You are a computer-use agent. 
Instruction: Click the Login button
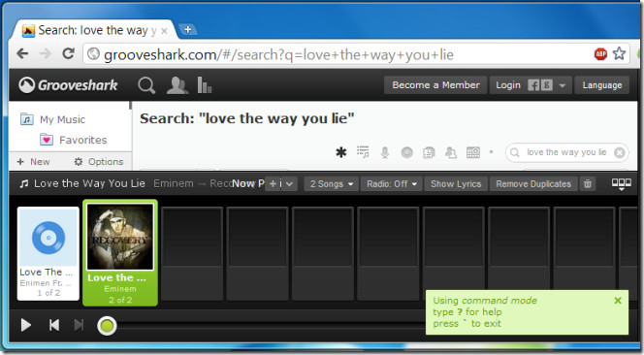(508, 85)
